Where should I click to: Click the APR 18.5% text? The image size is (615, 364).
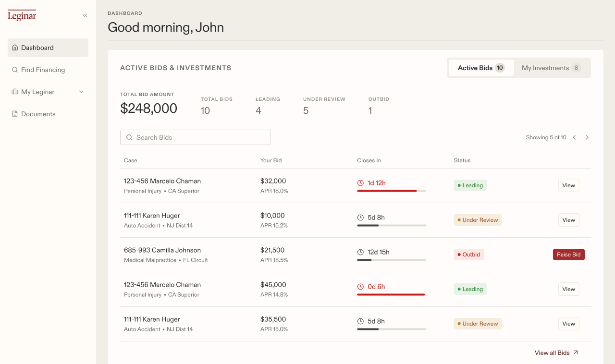point(274,260)
